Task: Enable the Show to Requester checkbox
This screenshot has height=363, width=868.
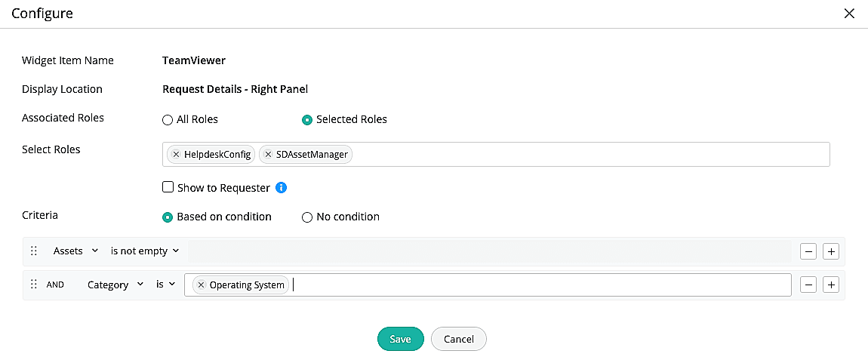Action: [168, 187]
